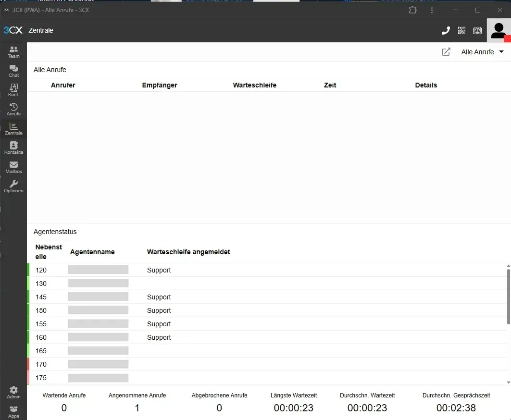Pop out the panel with the external-link icon
This screenshot has width=511, height=420.
pyautogui.click(x=446, y=52)
